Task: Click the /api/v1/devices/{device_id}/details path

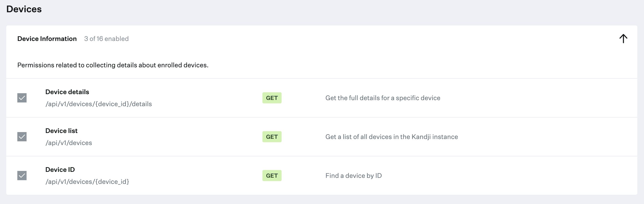Action: pos(98,104)
